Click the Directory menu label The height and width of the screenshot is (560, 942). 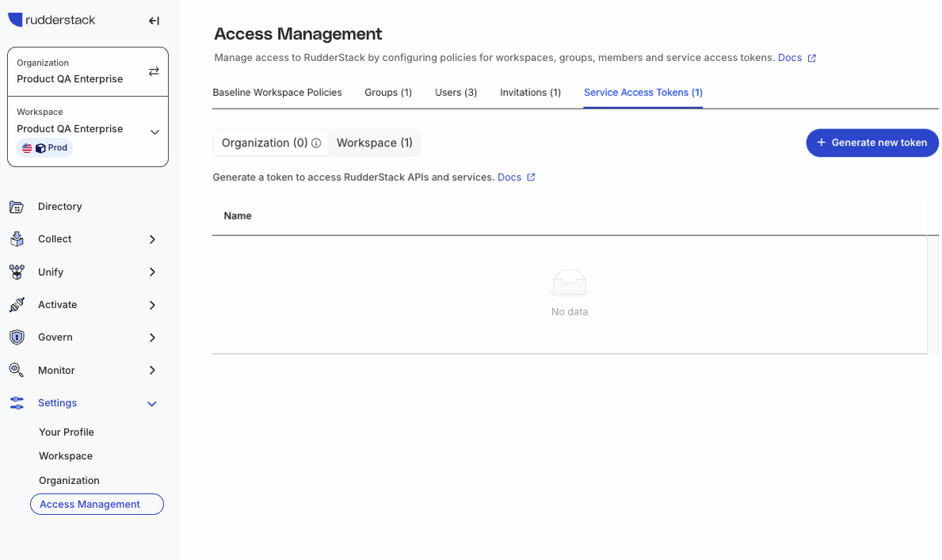59,207
